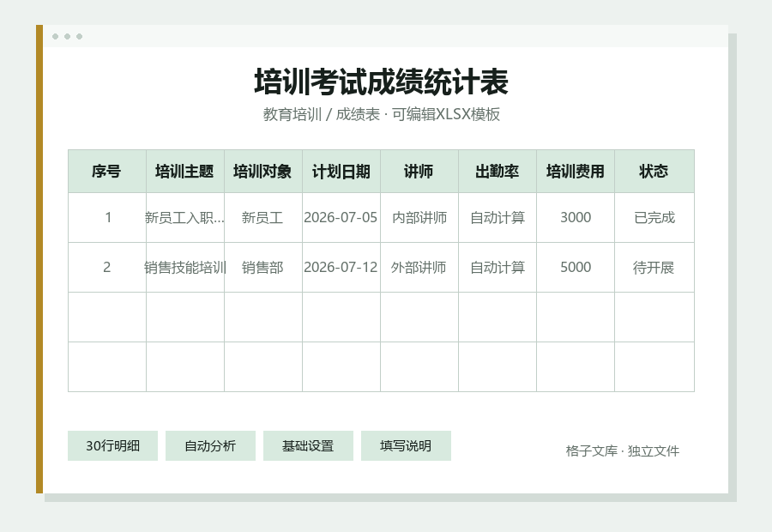Select the 基础设置 tag

tap(308, 446)
